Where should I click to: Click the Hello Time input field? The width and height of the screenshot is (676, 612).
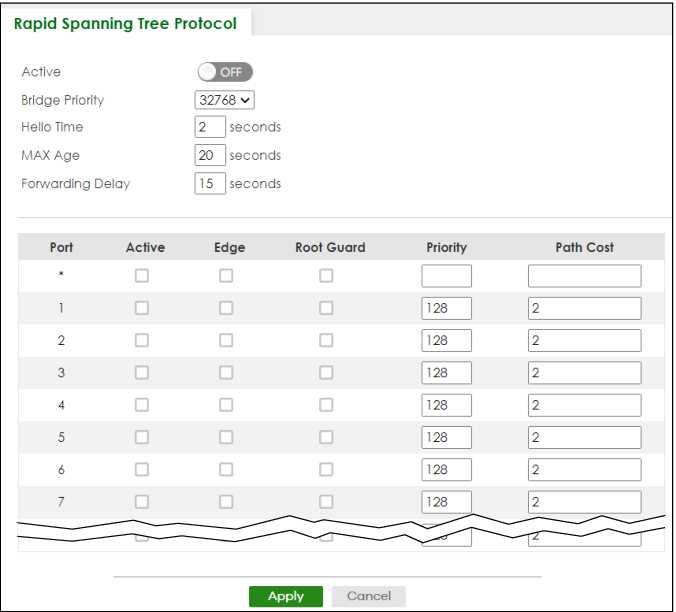click(x=210, y=127)
